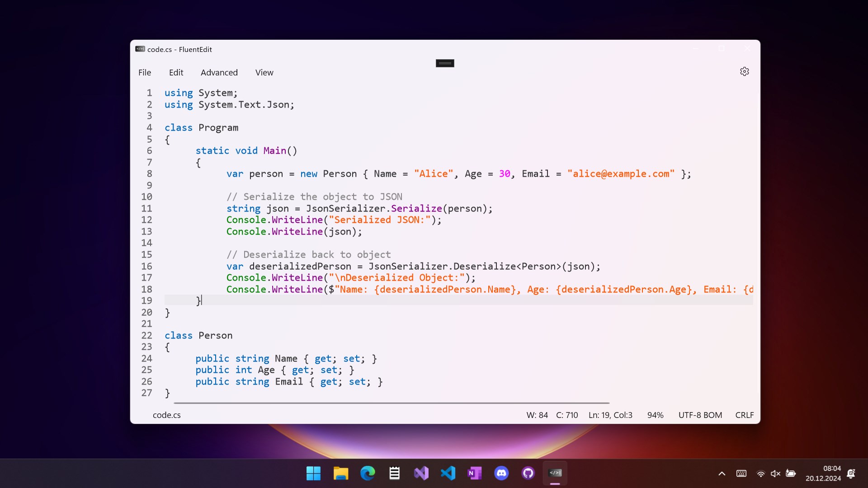Open File Explorer from the taskbar
Screen dimensions: 868x488
pyautogui.click(x=340, y=473)
